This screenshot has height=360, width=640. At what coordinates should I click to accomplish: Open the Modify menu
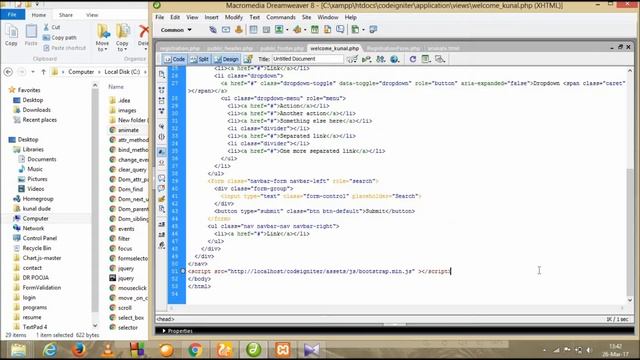coord(233,17)
